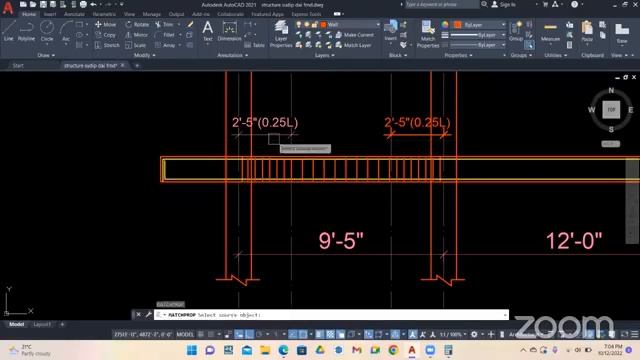Image resolution: width=640 pixels, height=360 pixels.
Task: Click the Save icon in quick access toolbar
Action: 43,4
